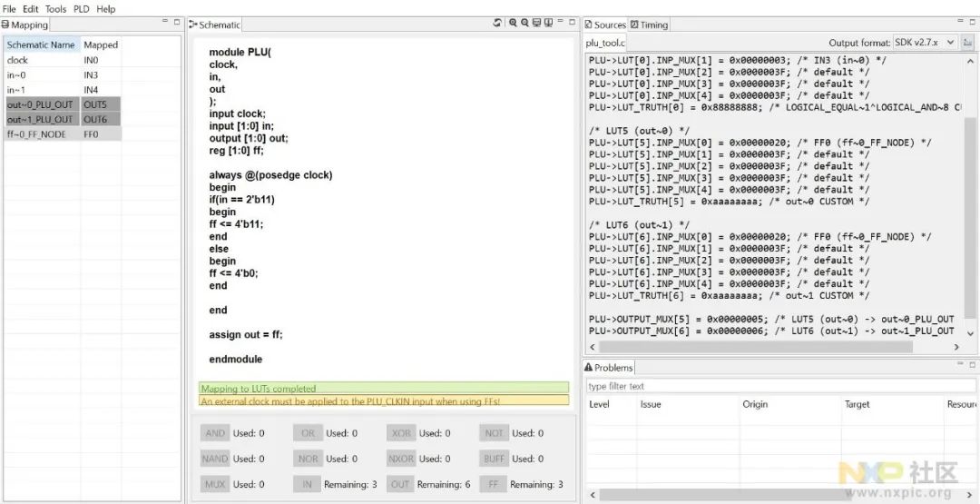Maximize the Schematic panel

[x=572, y=21]
